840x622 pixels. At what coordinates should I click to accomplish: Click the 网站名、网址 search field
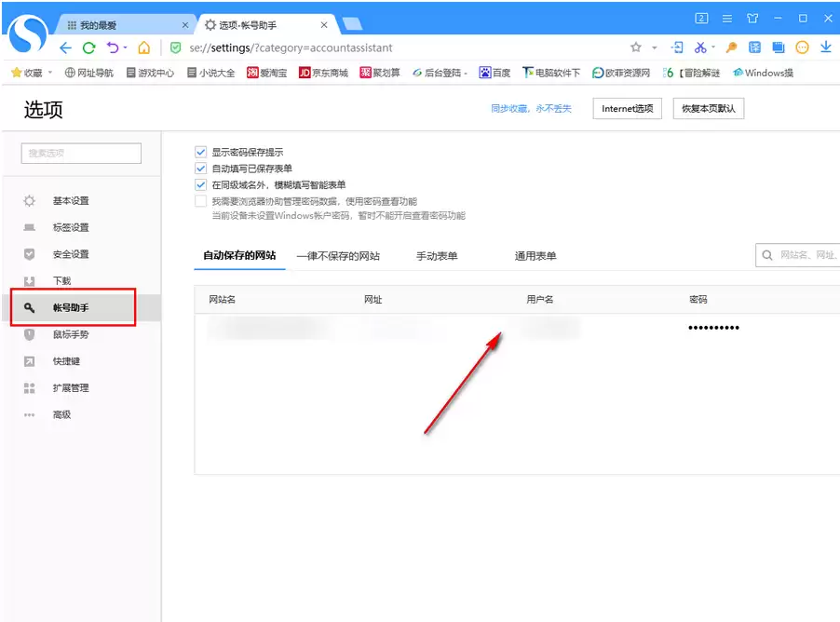tap(798, 255)
